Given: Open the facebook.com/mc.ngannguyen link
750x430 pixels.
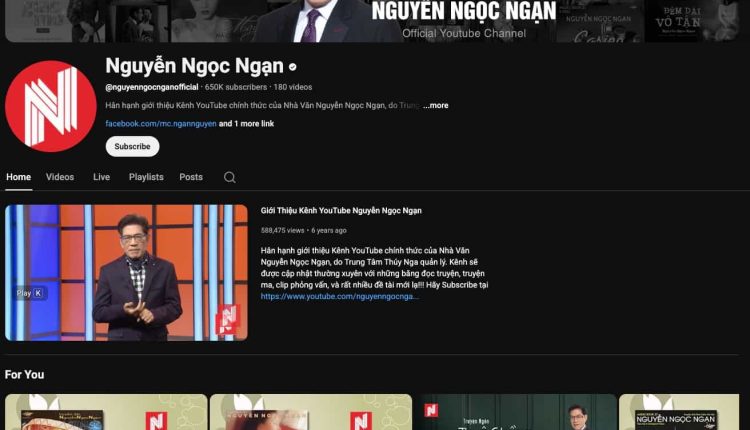Looking at the screenshot, I should tap(161, 123).
